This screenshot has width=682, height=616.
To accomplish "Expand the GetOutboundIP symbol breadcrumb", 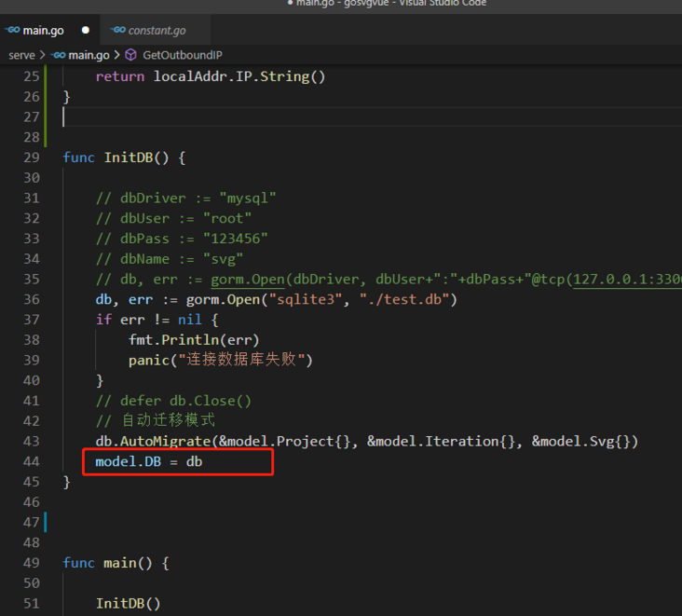I will tap(182, 55).
